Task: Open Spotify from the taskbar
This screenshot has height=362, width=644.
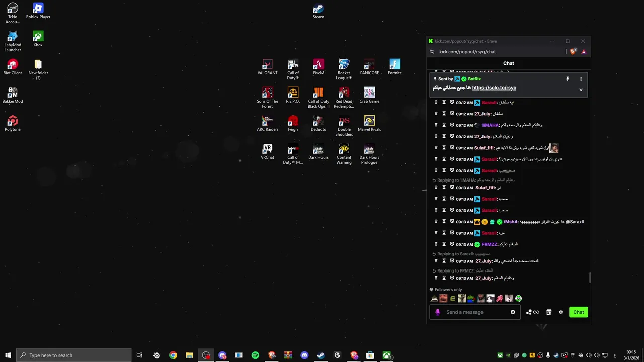Action: [x=255, y=355]
